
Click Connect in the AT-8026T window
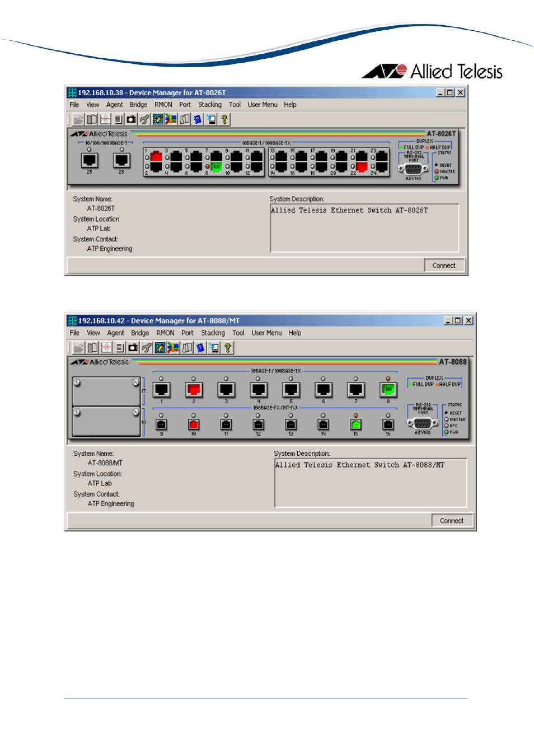444,265
